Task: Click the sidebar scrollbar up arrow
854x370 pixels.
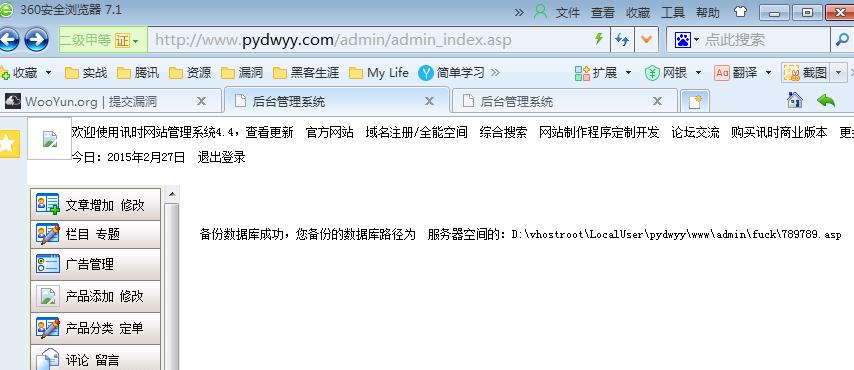Action: pyautogui.click(x=172, y=194)
